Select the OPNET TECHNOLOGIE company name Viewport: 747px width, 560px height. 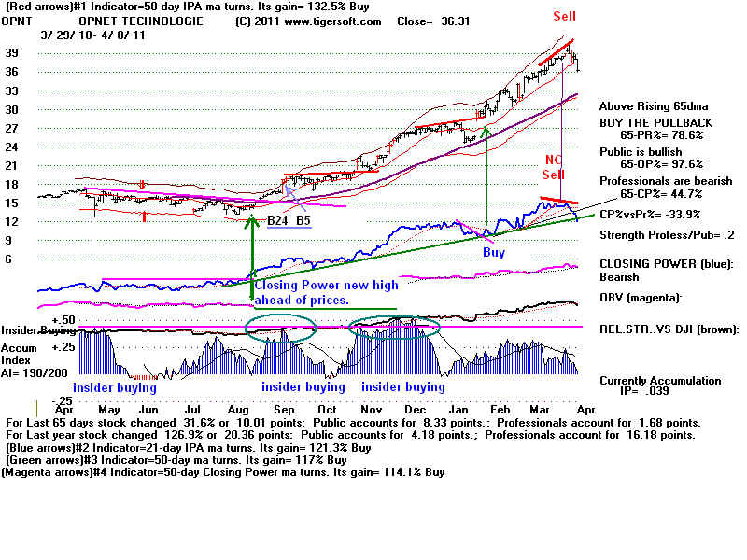pyautogui.click(x=141, y=21)
